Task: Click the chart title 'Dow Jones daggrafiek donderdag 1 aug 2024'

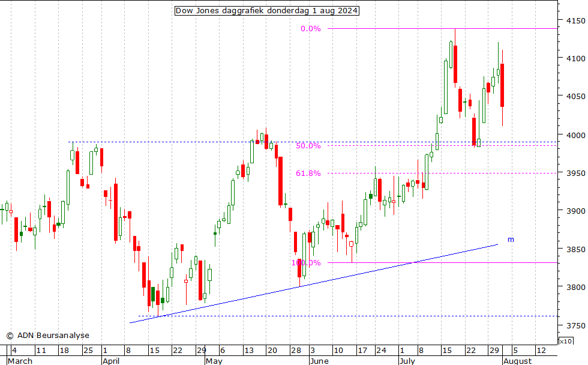Action: tap(266, 10)
